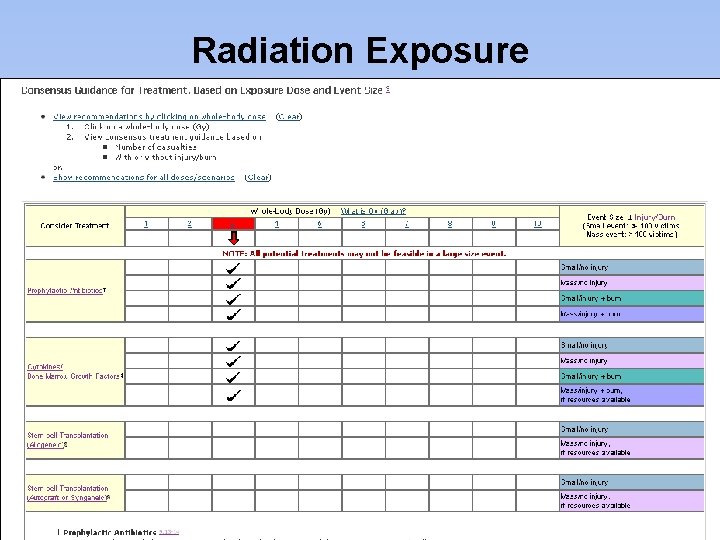Click 'Click on a whole-body dose (Gy)' step text
The height and width of the screenshot is (540, 720).
pos(147,127)
